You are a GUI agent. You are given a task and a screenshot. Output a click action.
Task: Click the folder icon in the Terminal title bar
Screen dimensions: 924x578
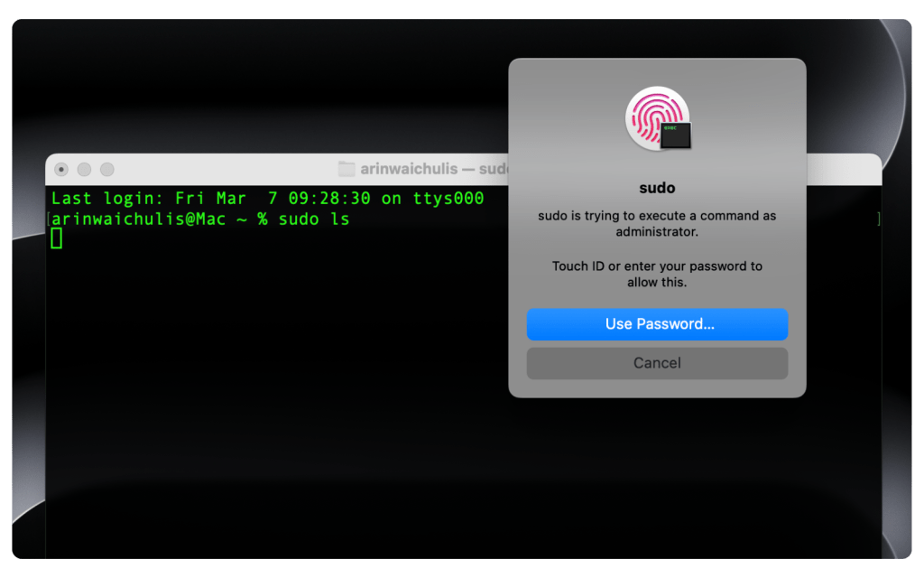click(347, 168)
